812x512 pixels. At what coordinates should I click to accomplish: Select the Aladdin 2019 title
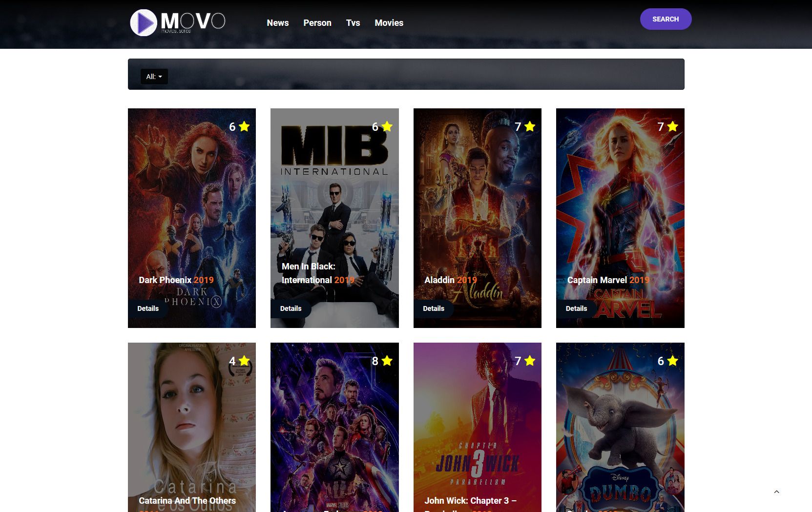pos(451,280)
